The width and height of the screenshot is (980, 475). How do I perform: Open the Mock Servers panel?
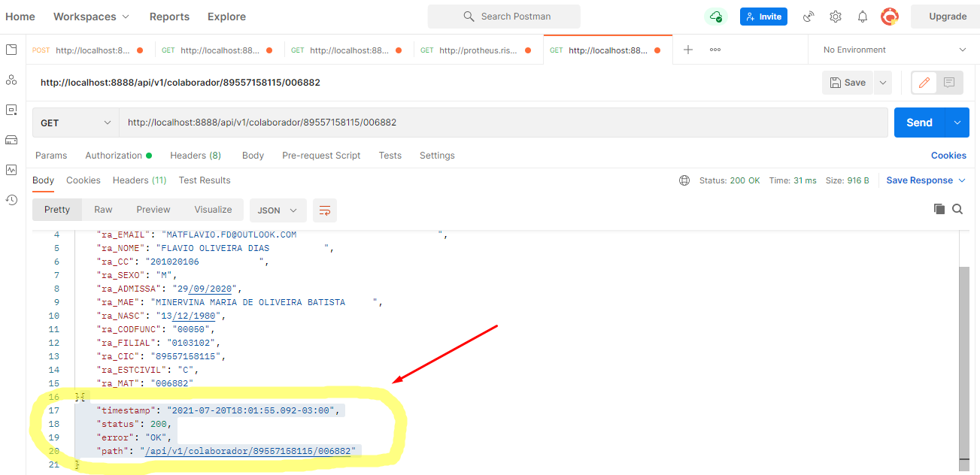[x=11, y=140]
